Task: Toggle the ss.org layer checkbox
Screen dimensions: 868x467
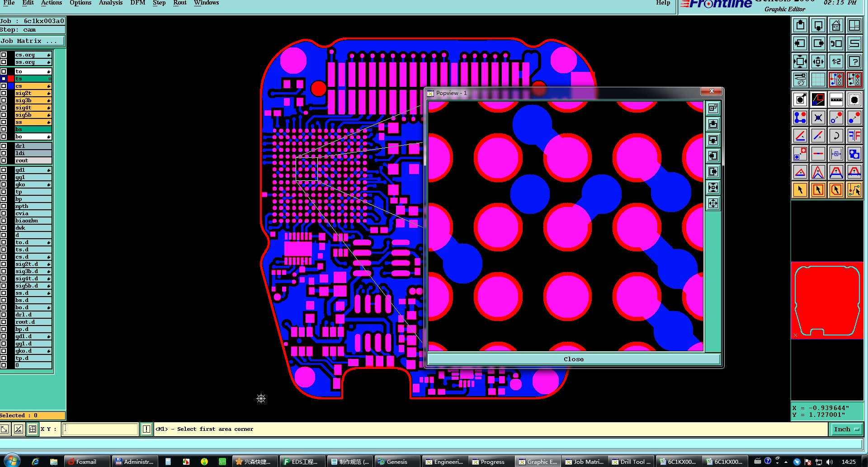Action: (4, 62)
